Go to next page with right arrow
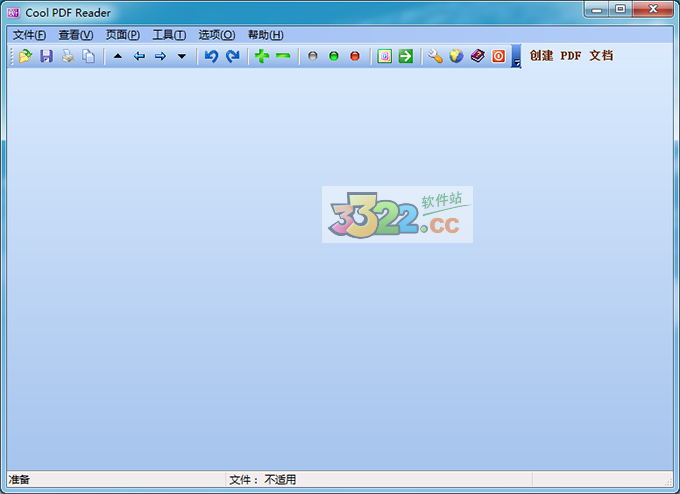The height and width of the screenshot is (494, 680). pyautogui.click(x=160, y=56)
